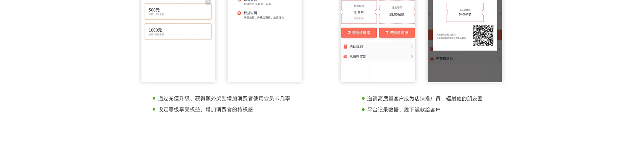Select the 好友可得 58.00余额 coupon
Image resolution: width=644 pixels, height=157 pixels.
tap(397, 13)
